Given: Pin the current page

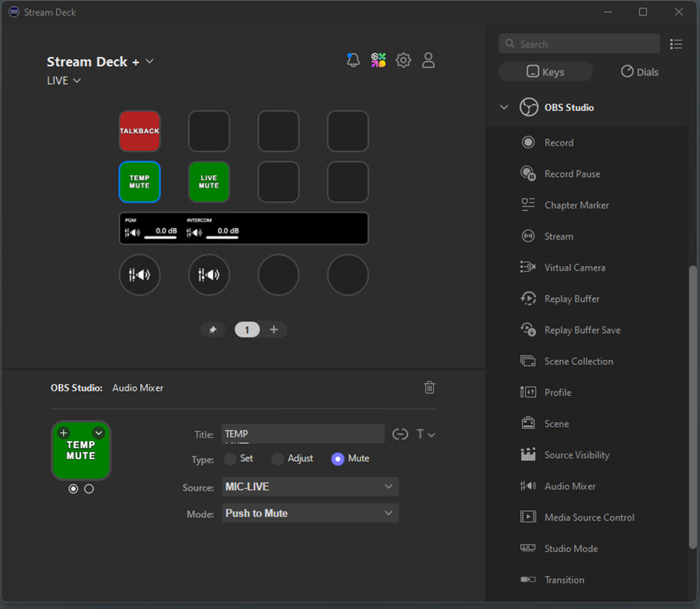Looking at the screenshot, I should click(213, 330).
